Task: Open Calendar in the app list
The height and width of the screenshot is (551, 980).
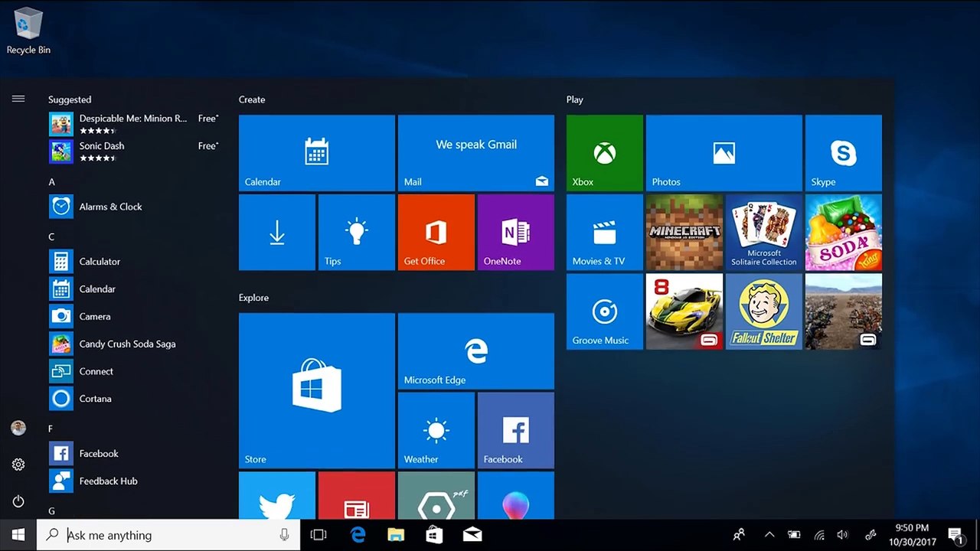Action: 134,289
